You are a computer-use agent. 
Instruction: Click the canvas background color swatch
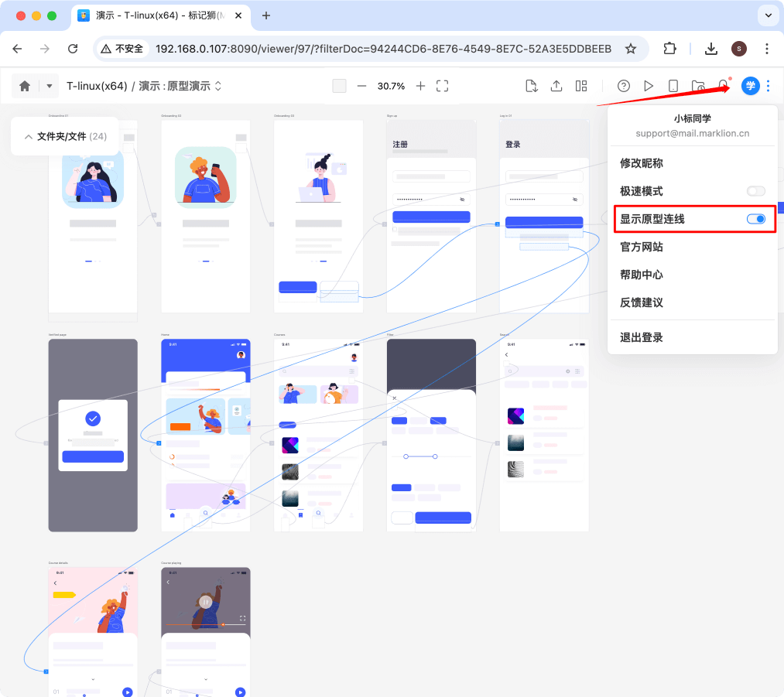tap(339, 86)
